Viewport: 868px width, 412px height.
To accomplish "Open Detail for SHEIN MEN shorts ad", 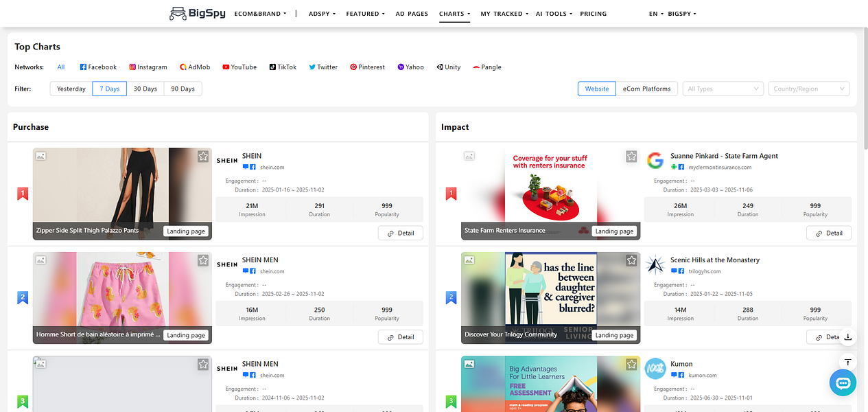I will [401, 337].
